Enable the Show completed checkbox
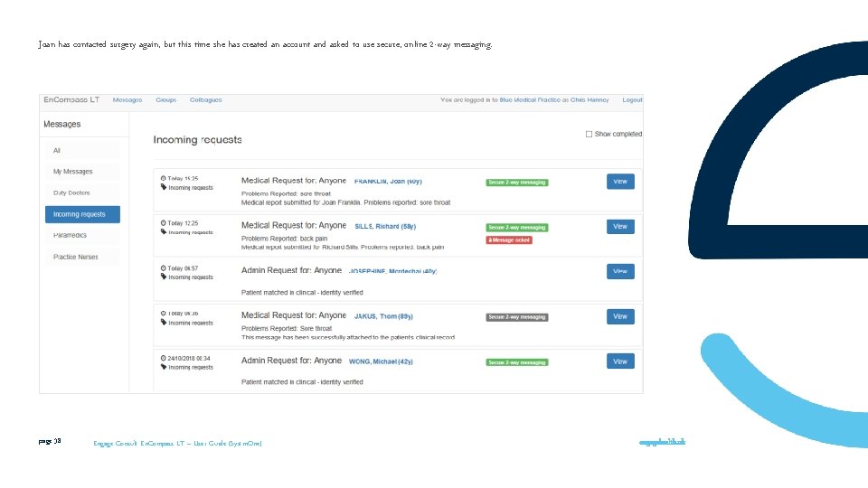 (589, 134)
